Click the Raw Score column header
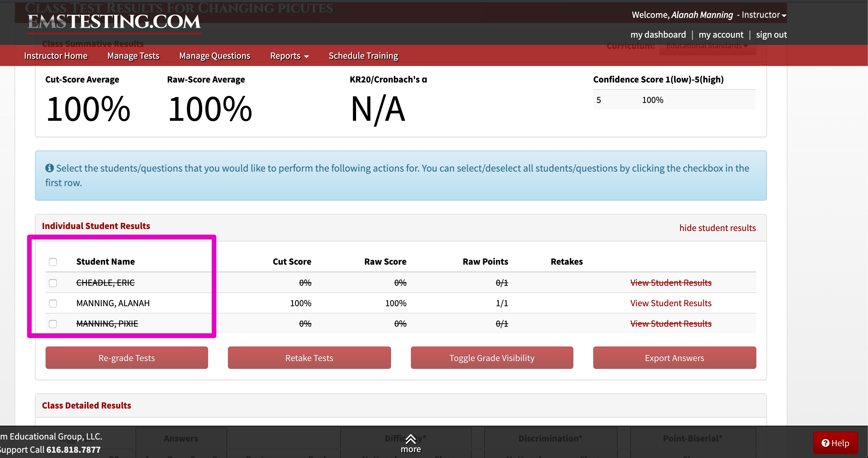 click(385, 261)
